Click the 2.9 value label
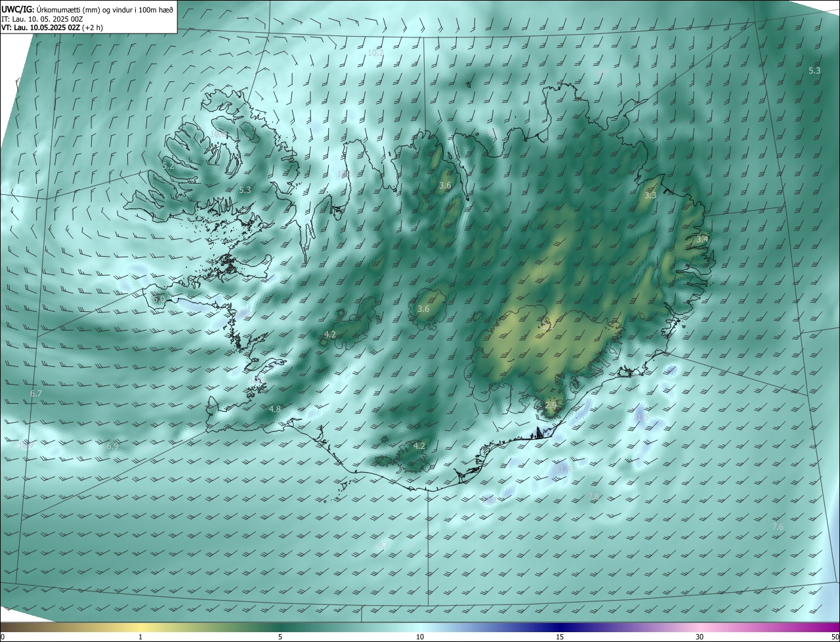Screen dimensions: 840x642 click(x=551, y=405)
